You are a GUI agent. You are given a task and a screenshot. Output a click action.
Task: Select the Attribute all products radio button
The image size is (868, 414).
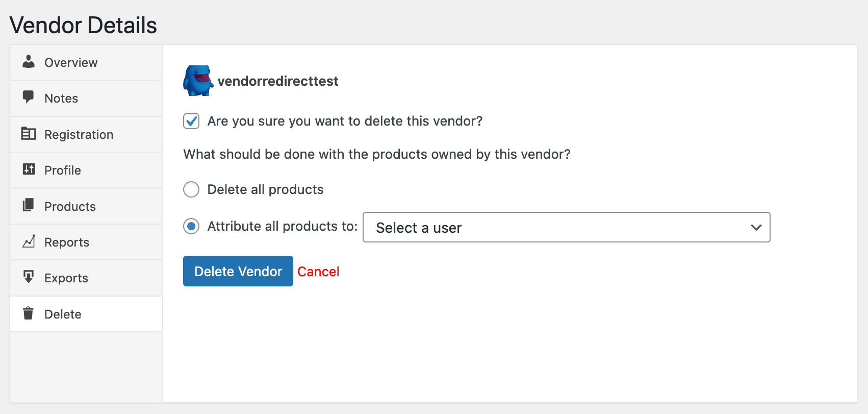point(191,226)
